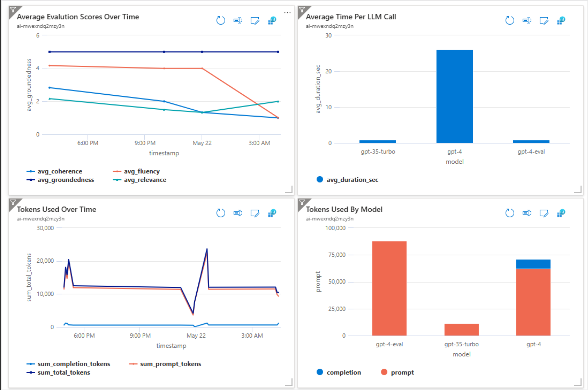Click the Tokens Used Over Time title
The image size is (588, 390).
[x=57, y=209]
